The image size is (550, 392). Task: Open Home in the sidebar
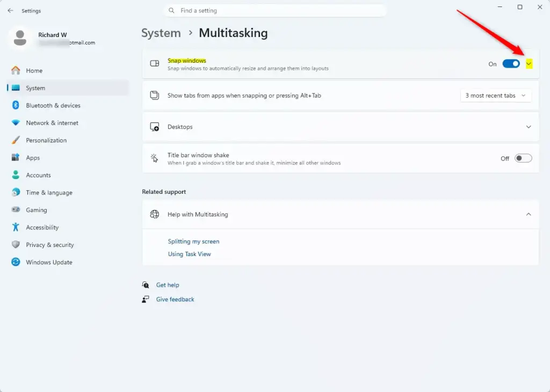click(68, 70)
